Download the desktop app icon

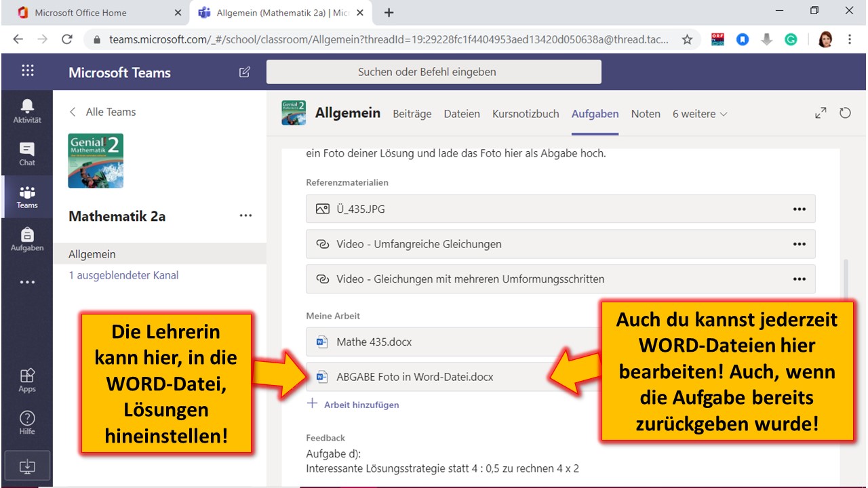point(27,466)
